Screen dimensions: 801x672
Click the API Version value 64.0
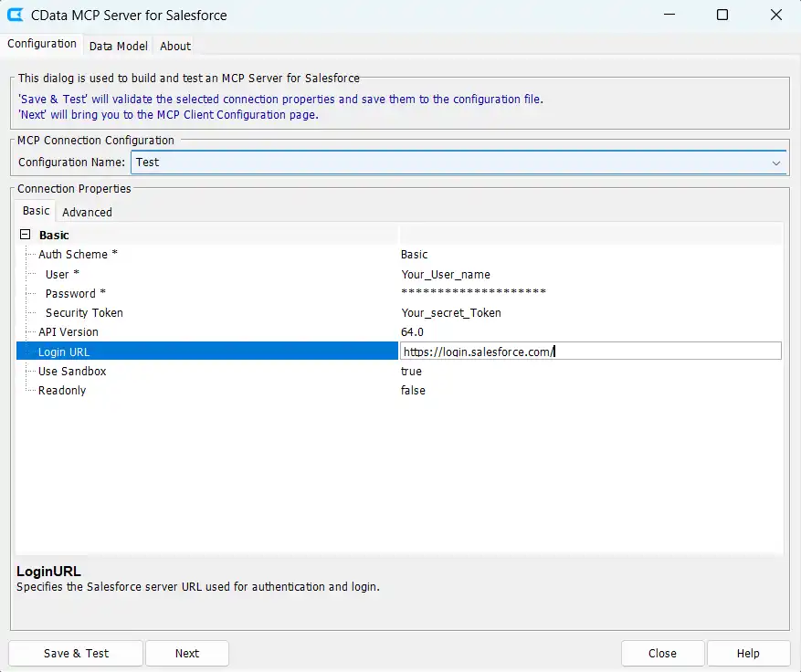coord(412,332)
